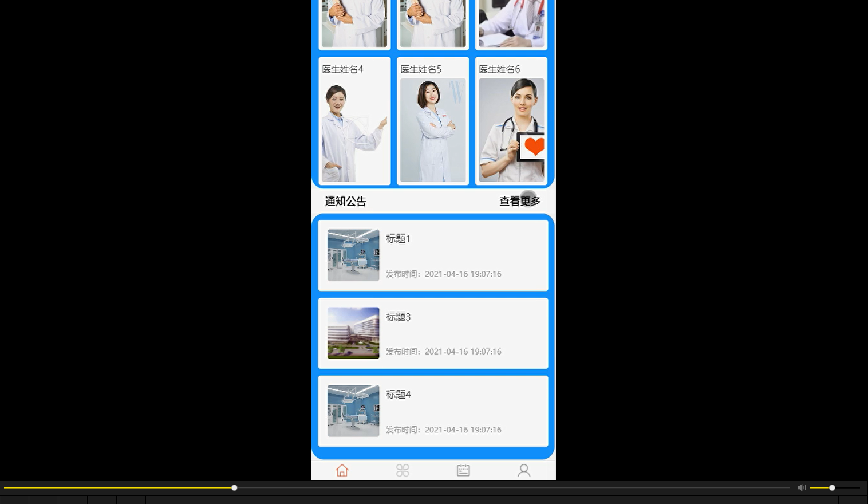Open the Home tab icon
This screenshot has height=504, width=868.
pyautogui.click(x=342, y=470)
